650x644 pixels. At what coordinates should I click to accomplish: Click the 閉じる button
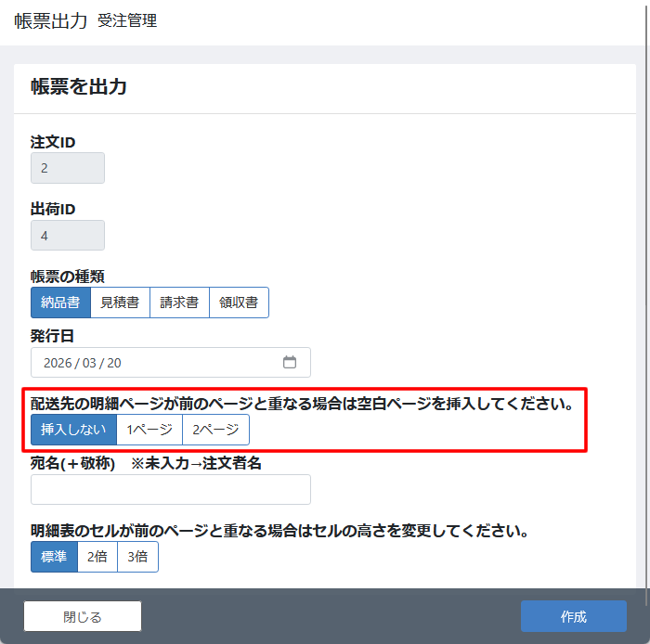click(x=83, y=616)
